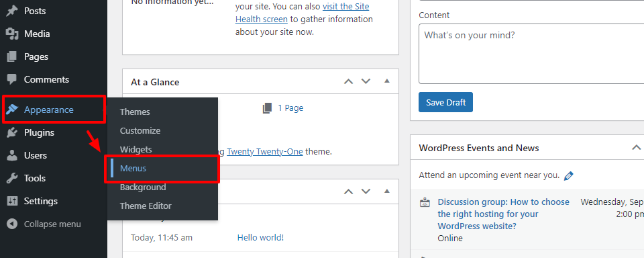
Task: Open the Hello world! post link
Action: pos(260,237)
